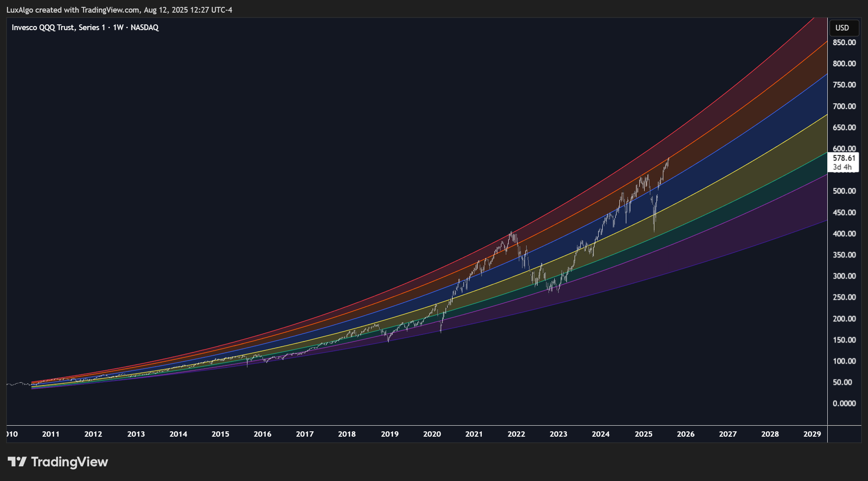Click the 2015 time axis label
Image resolution: width=868 pixels, height=481 pixels.
(221, 434)
